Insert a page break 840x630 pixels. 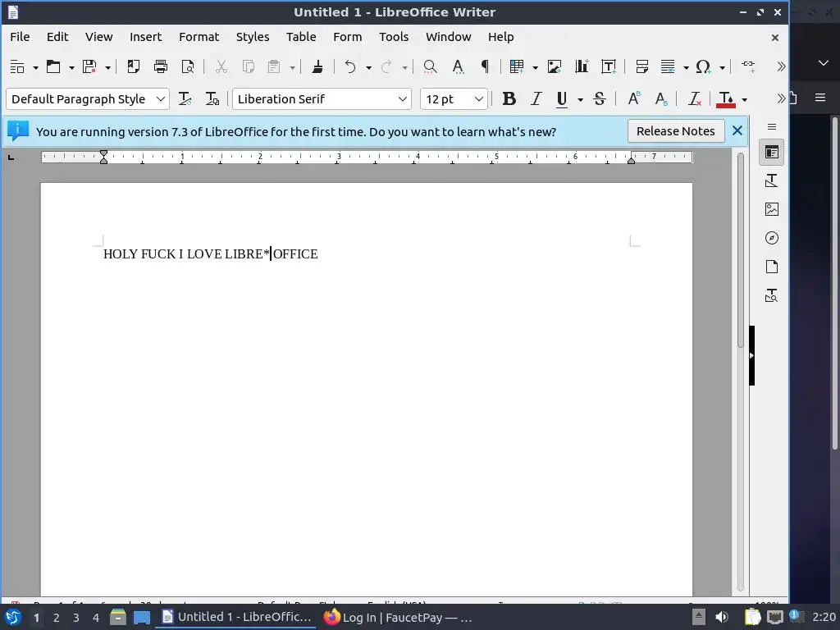coord(641,66)
